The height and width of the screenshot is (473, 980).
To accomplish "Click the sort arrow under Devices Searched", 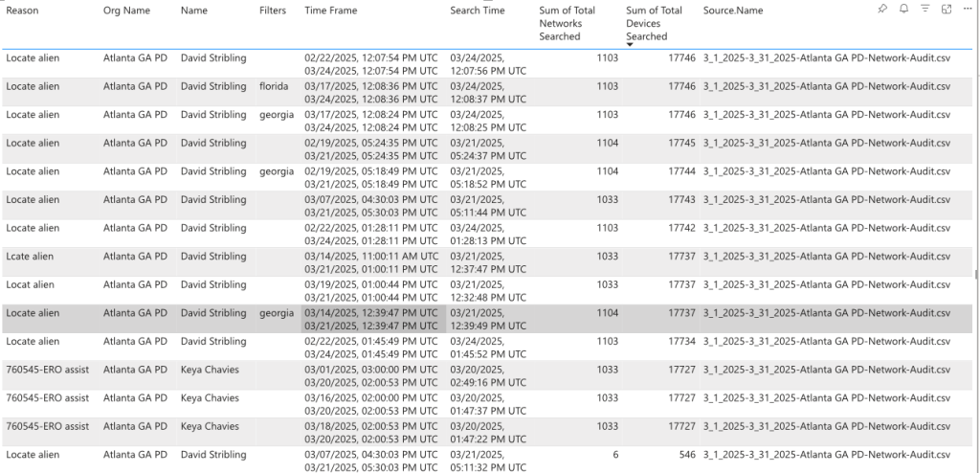I will click(630, 44).
